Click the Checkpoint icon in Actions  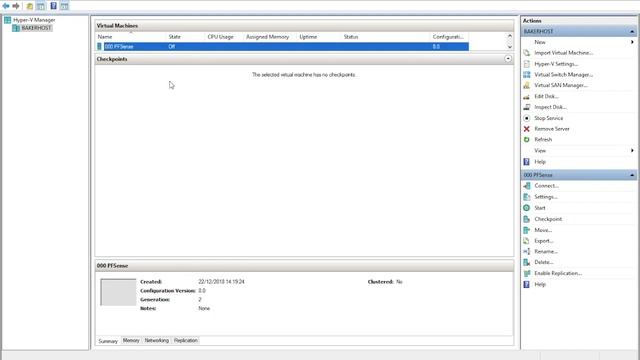coord(527,219)
